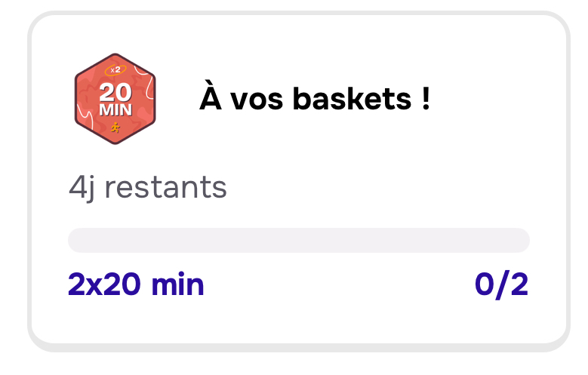
Task: Click the empty challenge progress bar
Action: tap(299, 240)
